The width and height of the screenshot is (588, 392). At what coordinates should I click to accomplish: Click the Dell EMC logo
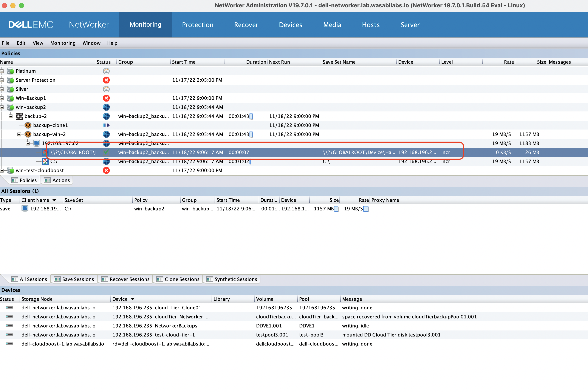click(31, 25)
